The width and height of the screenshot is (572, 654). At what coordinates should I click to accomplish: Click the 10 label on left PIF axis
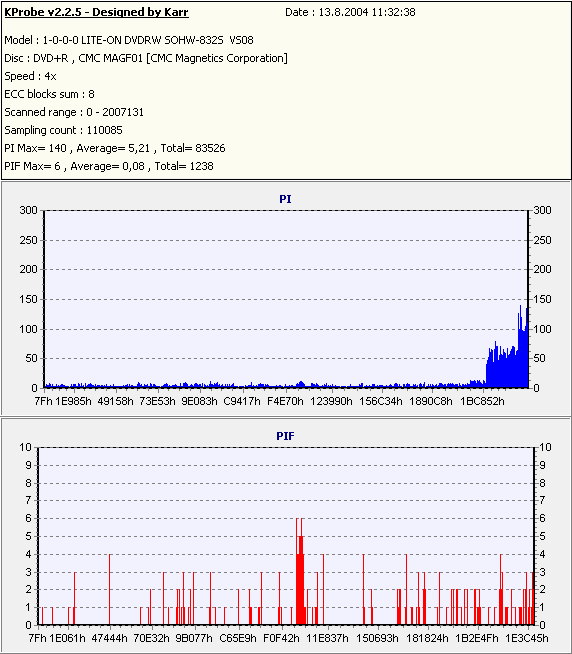point(25,447)
